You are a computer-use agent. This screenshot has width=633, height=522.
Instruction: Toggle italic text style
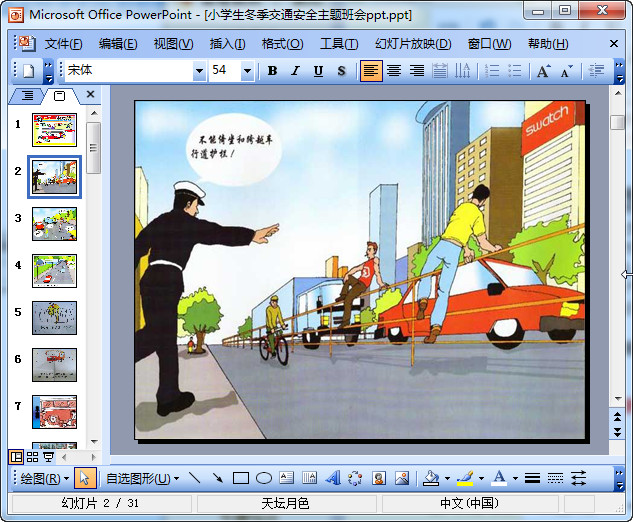click(x=295, y=71)
